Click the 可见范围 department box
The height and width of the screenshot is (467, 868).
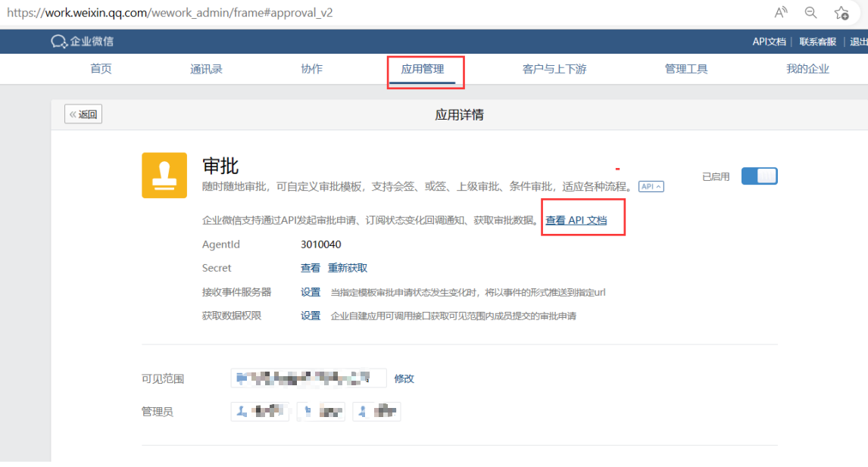[308, 378]
